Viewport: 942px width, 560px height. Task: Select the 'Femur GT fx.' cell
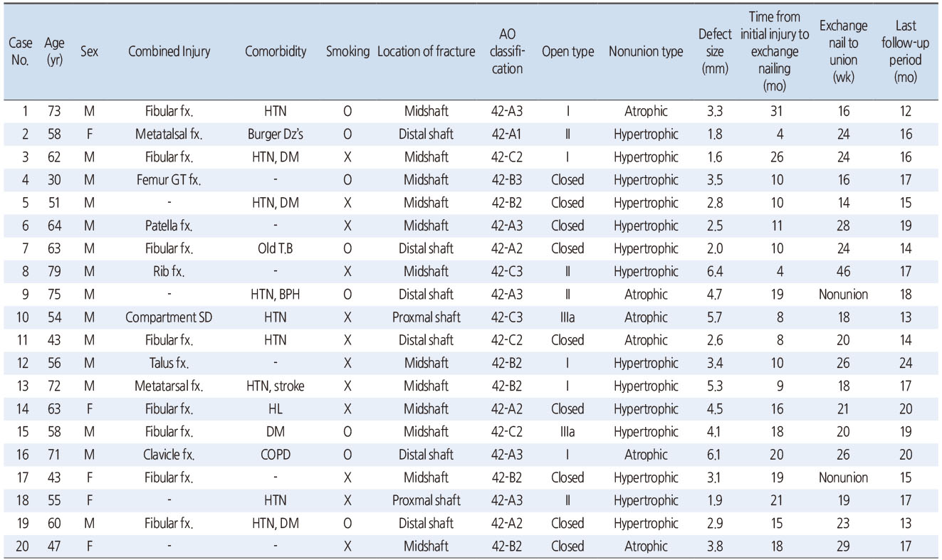(169, 180)
